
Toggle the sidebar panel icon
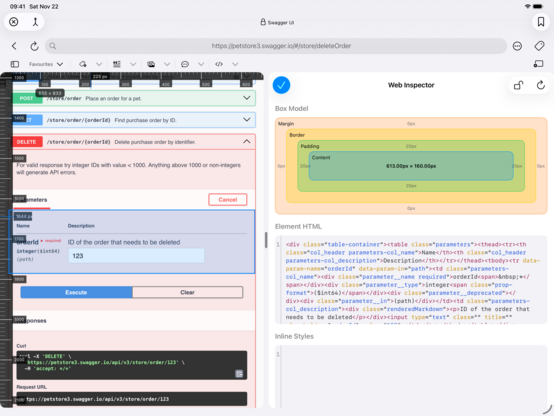[15, 64]
